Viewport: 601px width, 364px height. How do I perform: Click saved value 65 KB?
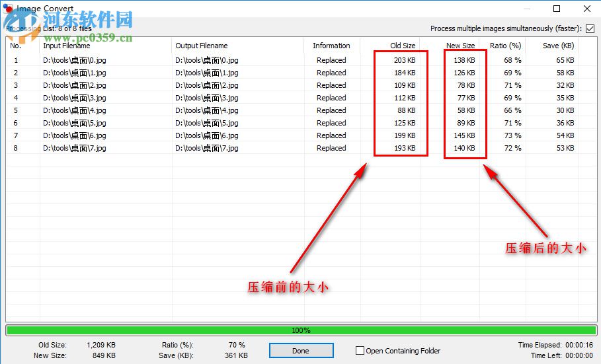[565, 60]
